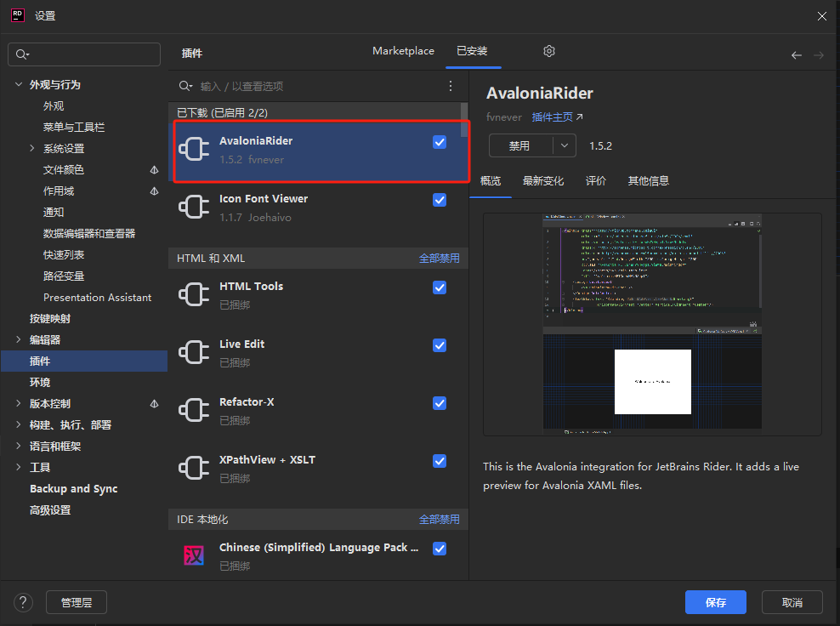Select 数据编辑器和查看器 settings item

click(89, 234)
